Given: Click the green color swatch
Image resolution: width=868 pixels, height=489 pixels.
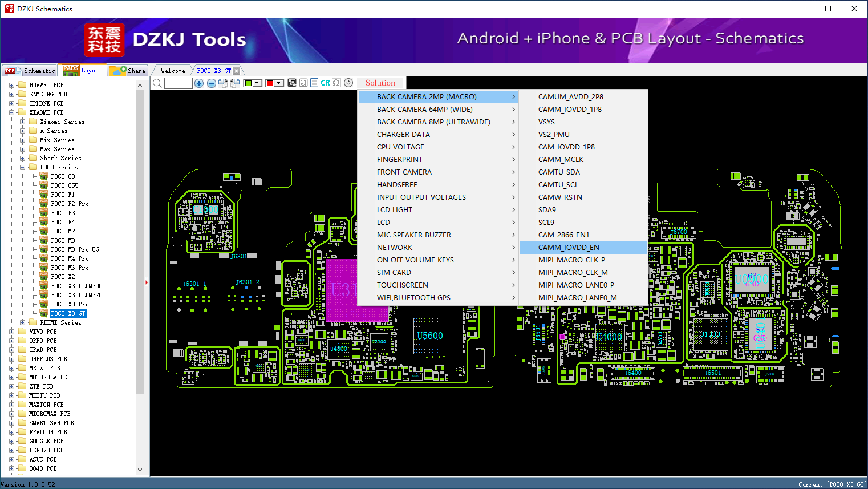Looking at the screenshot, I should coord(248,83).
